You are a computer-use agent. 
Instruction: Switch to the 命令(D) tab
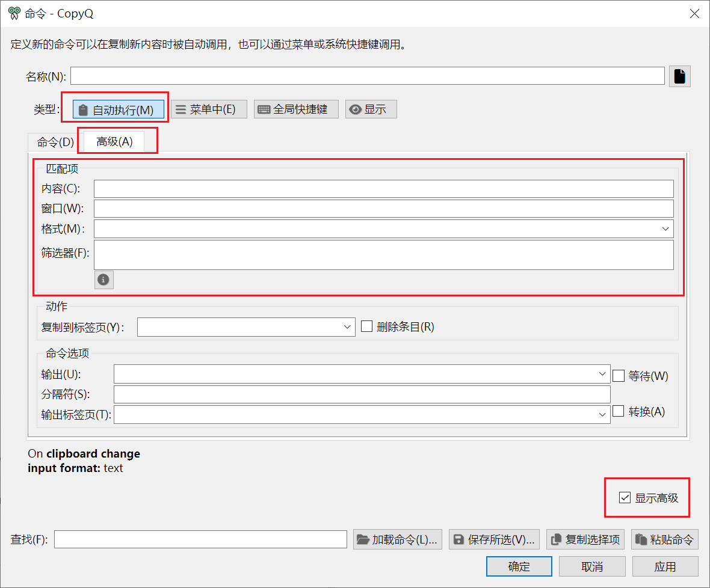55,142
